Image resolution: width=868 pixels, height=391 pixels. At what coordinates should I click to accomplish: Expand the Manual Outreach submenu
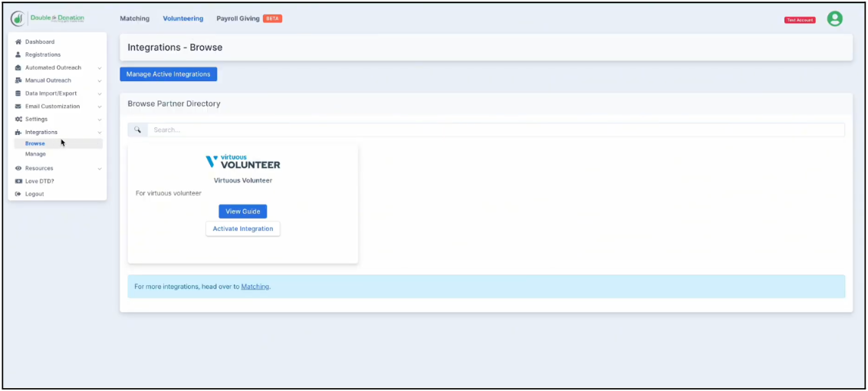(99, 80)
